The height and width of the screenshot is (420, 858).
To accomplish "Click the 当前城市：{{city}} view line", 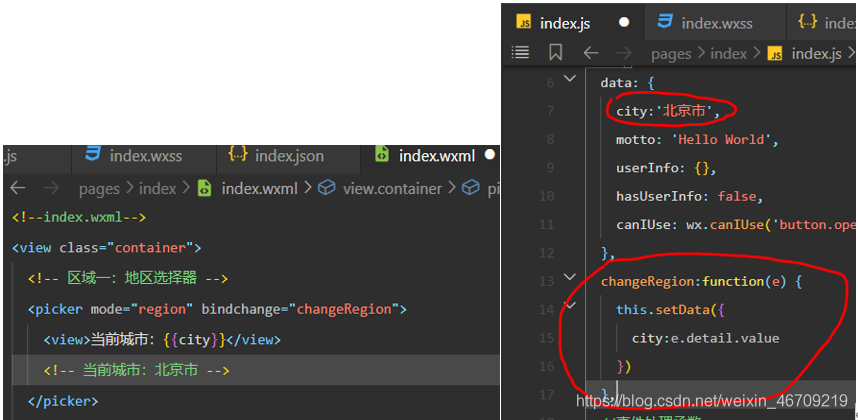I will [162, 340].
